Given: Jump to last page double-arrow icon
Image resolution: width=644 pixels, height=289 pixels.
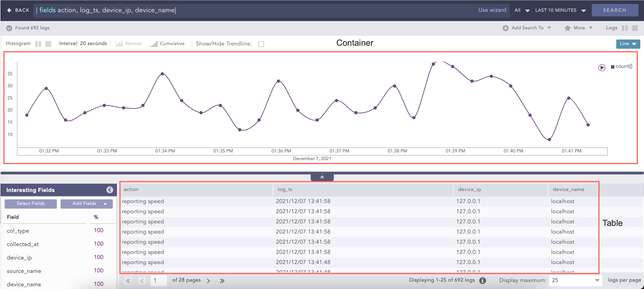Looking at the screenshot, I should [222, 280].
